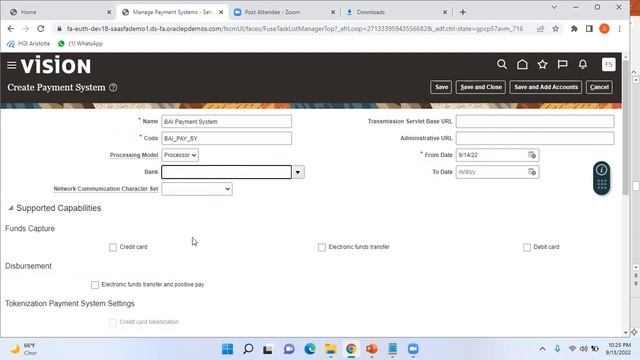Open Windows taskbar search
This screenshot has width=640, height=360.
point(248,349)
